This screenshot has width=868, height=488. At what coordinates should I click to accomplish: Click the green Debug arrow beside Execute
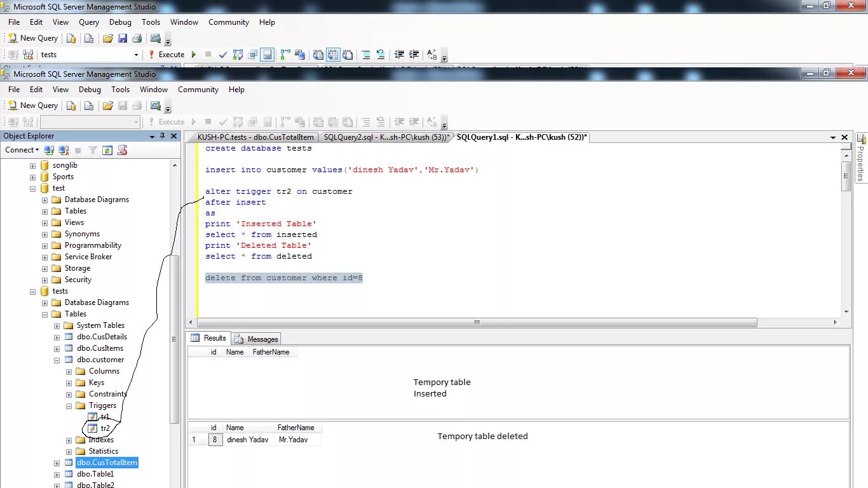194,55
